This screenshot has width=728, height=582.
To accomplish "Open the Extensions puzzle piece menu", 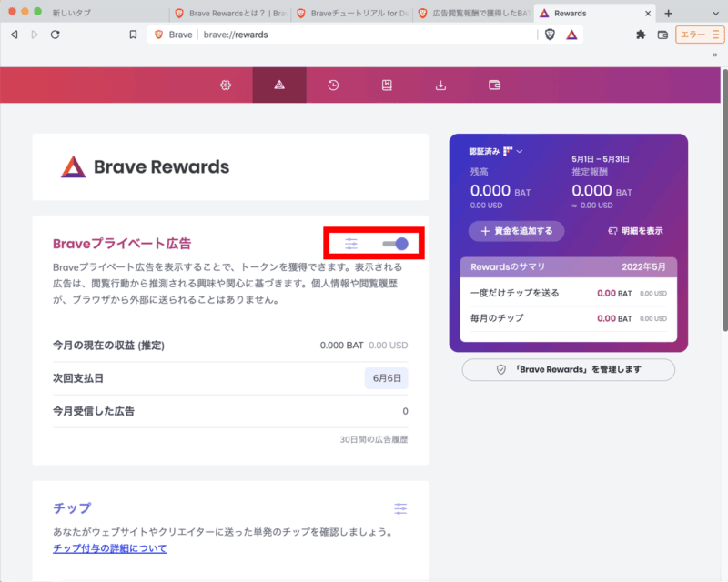I will tap(641, 35).
